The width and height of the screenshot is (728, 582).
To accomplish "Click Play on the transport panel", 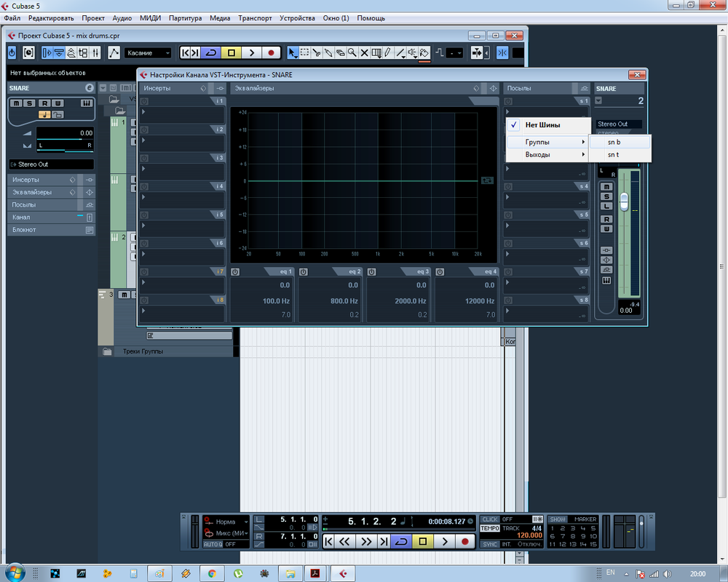I will point(444,541).
